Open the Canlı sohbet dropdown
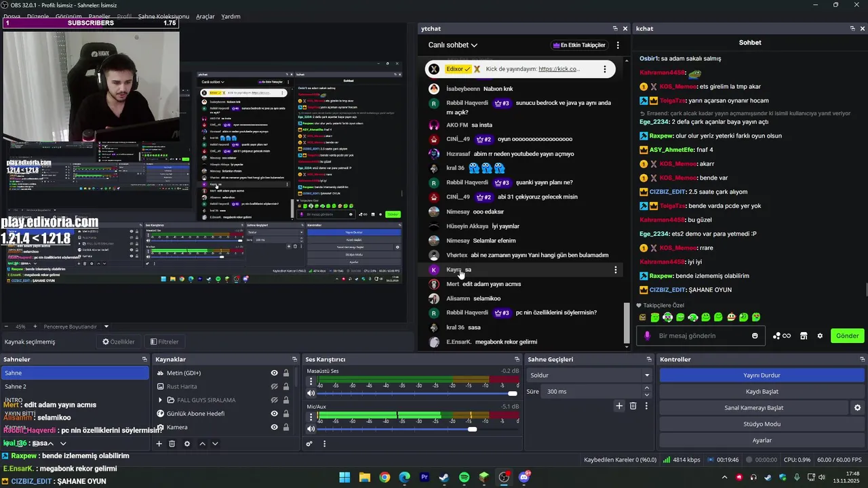Viewport: 868px width, 488px height. pos(452,45)
